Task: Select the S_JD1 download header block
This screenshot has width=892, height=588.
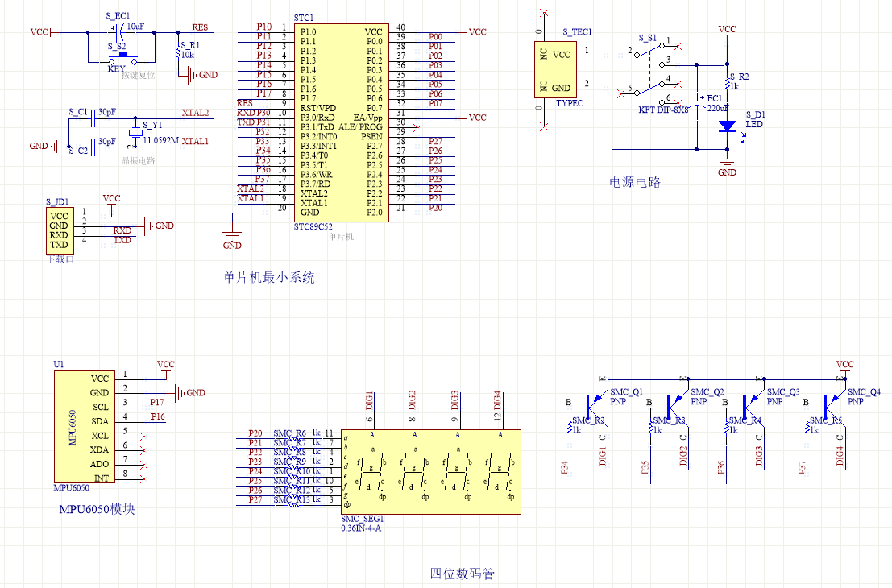Action: tap(60, 230)
